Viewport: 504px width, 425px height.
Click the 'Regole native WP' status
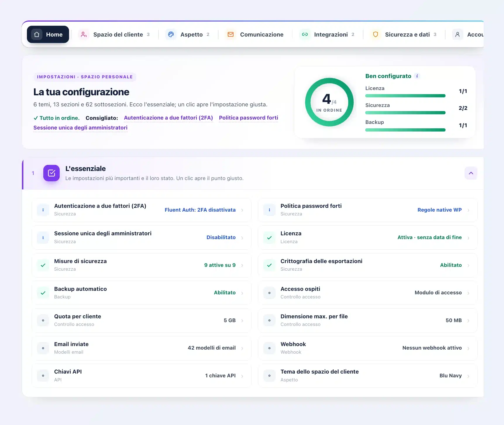pos(440,210)
